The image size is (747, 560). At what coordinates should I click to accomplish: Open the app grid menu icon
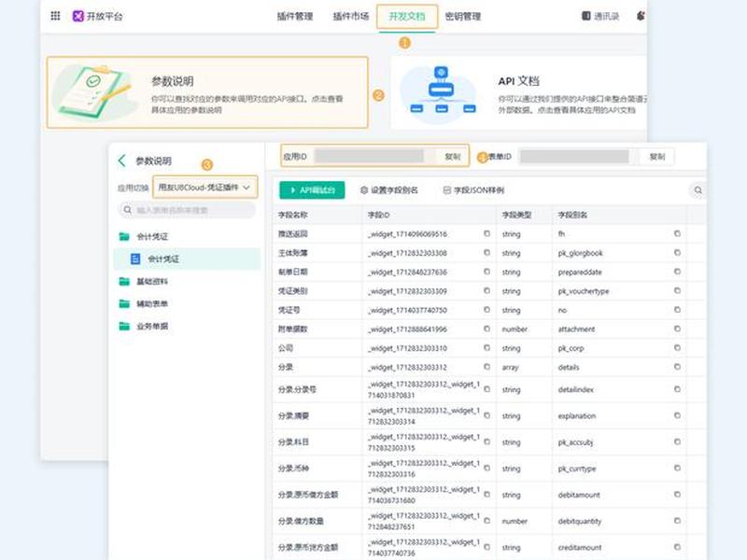click(x=55, y=16)
